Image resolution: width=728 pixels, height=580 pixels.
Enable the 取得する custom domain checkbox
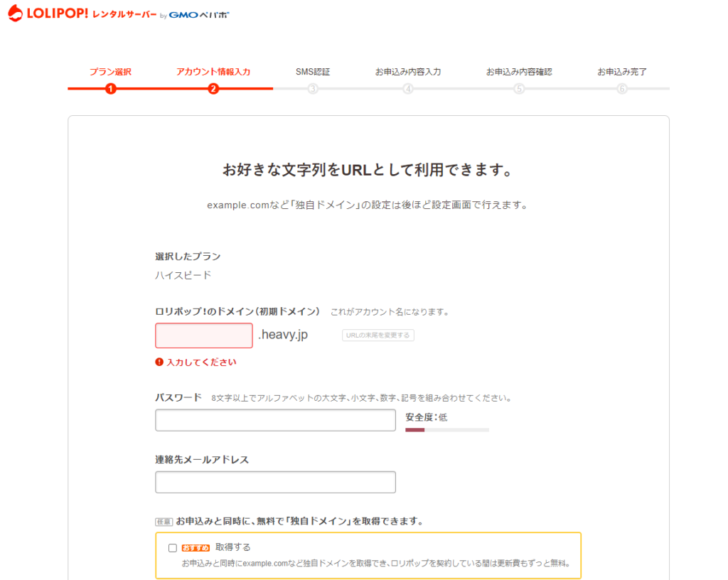pyautogui.click(x=172, y=548)
